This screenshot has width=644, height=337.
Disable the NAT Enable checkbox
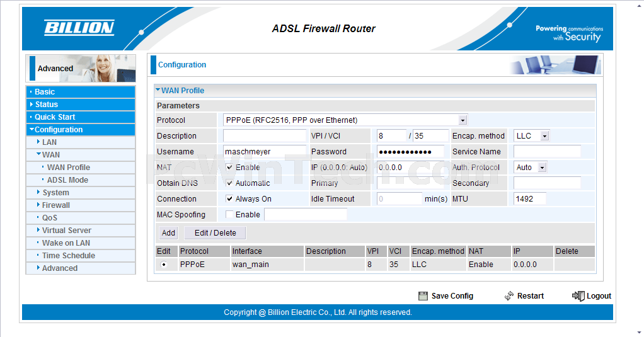[230, 168]
